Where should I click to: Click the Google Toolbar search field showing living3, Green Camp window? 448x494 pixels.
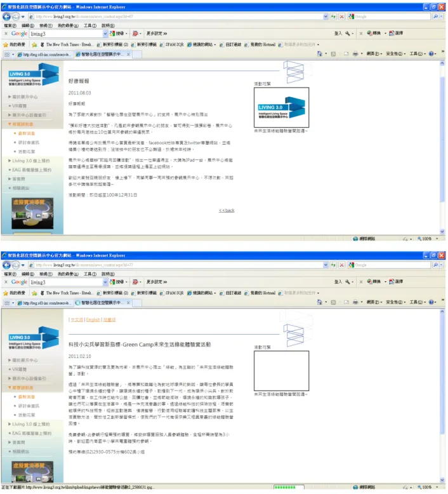(66, 282)
